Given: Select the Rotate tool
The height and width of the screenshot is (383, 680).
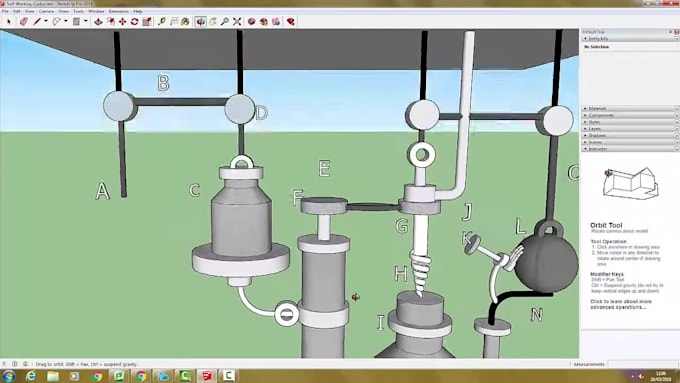Looking at the screenshot, I should click(x=134, y=21).
